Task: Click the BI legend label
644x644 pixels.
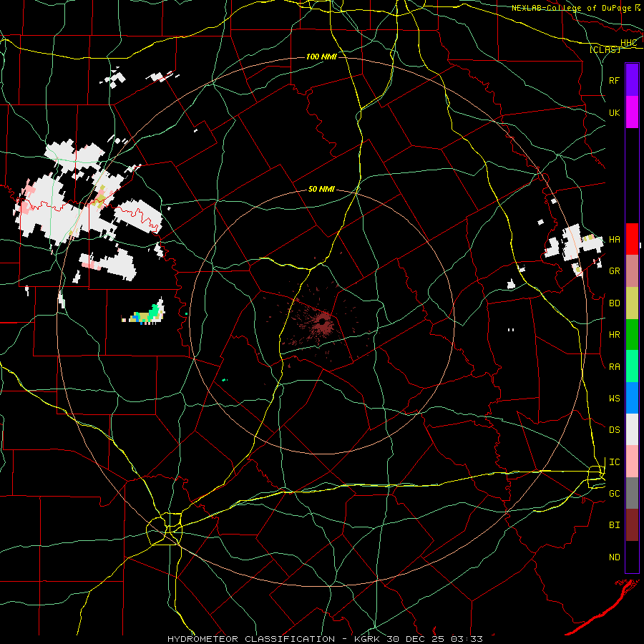Action: click(614, 525)
